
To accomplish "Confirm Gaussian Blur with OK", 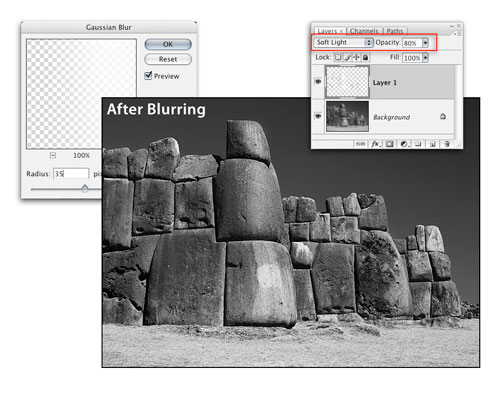I will pyautogui.click(x=168, y=44).
